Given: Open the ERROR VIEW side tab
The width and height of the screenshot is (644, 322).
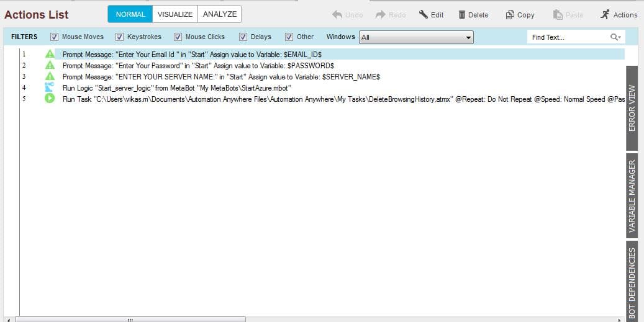Looking at the screenshot, I should tap(632, 109).
